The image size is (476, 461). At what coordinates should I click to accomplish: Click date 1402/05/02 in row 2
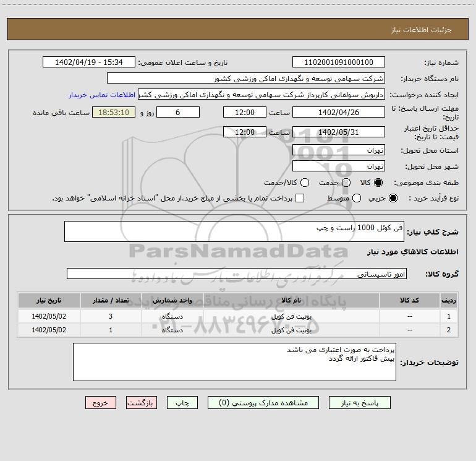pos(49,330)
